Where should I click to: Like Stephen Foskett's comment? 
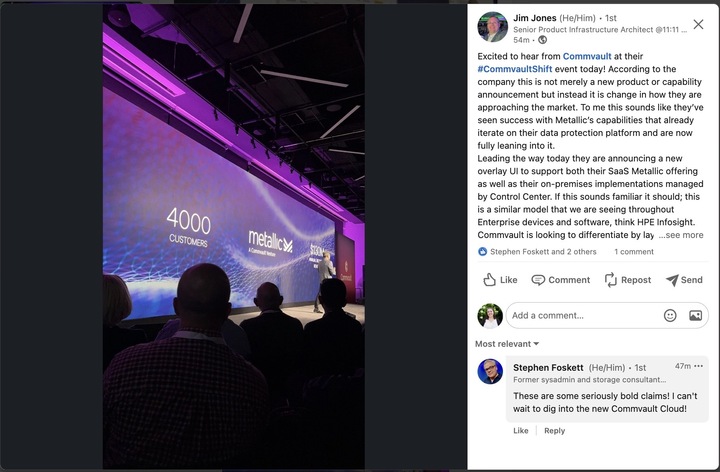[x=521, y=431]
